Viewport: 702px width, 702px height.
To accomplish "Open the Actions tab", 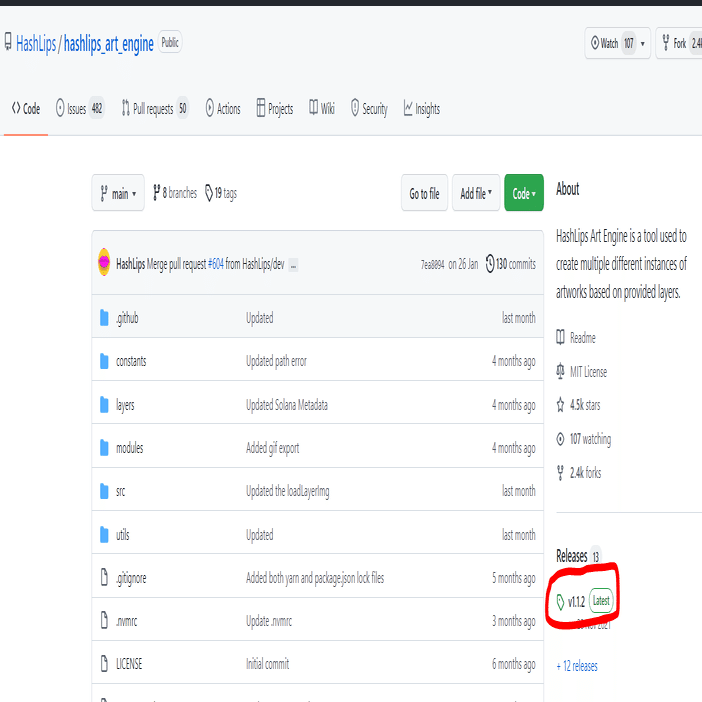I will pyautogui.click(x=223, y=108).
